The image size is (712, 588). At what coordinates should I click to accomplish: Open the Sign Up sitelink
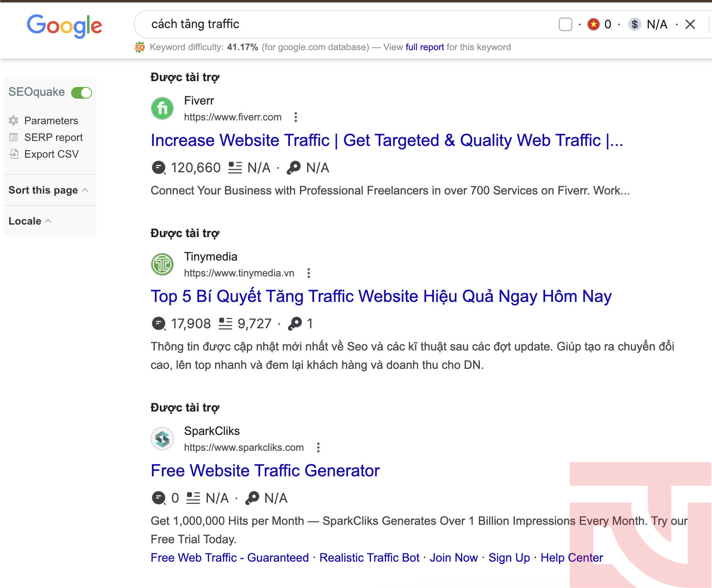click(x=509, y=557)
